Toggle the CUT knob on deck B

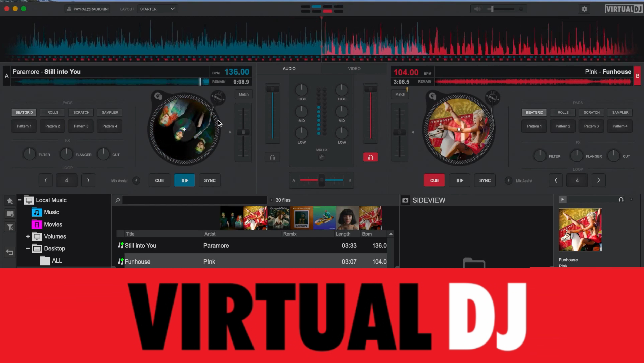pyautogui.click(x=613, y=156)
